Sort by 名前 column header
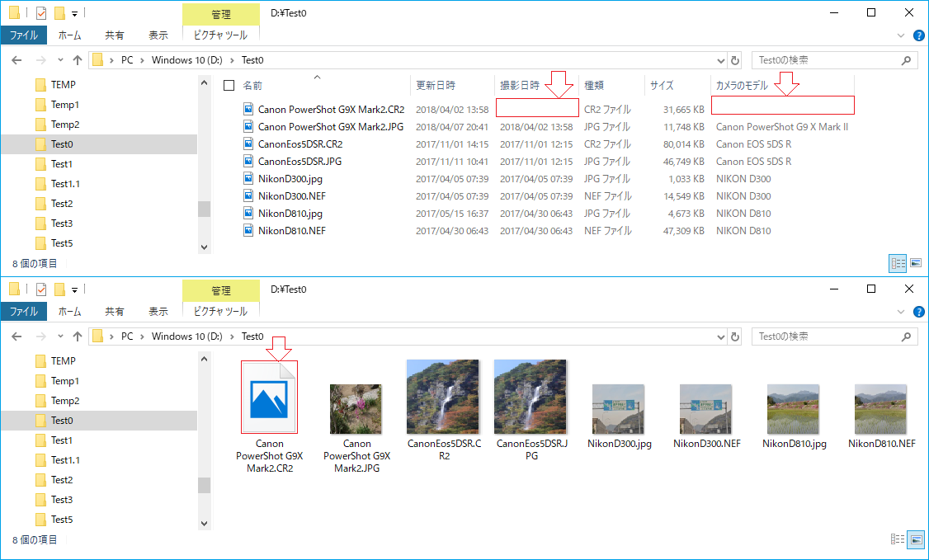This screenshot has width=929, height=560. coord(252,86)
